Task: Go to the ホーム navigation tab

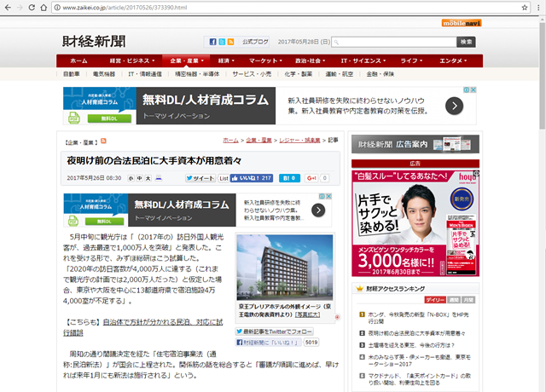Action: coord(78,61)
